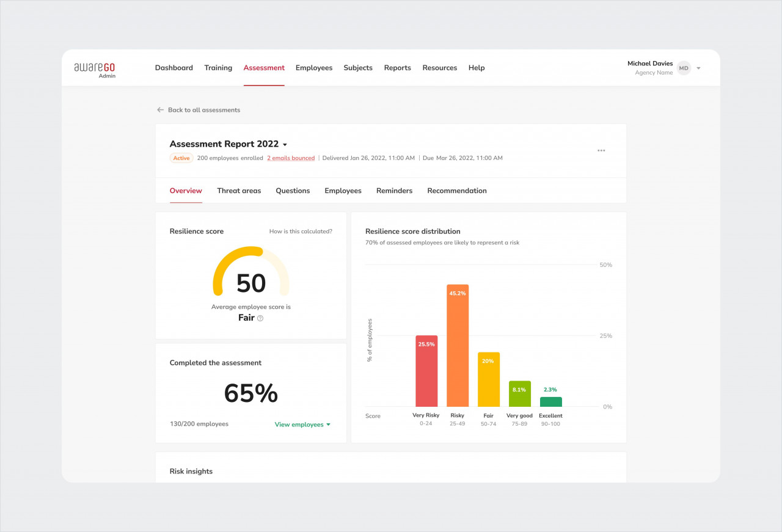Open the Reminders tab
The width and height of the screenshot is (782, 532).
pyautogui.click(x=394, y=191)
